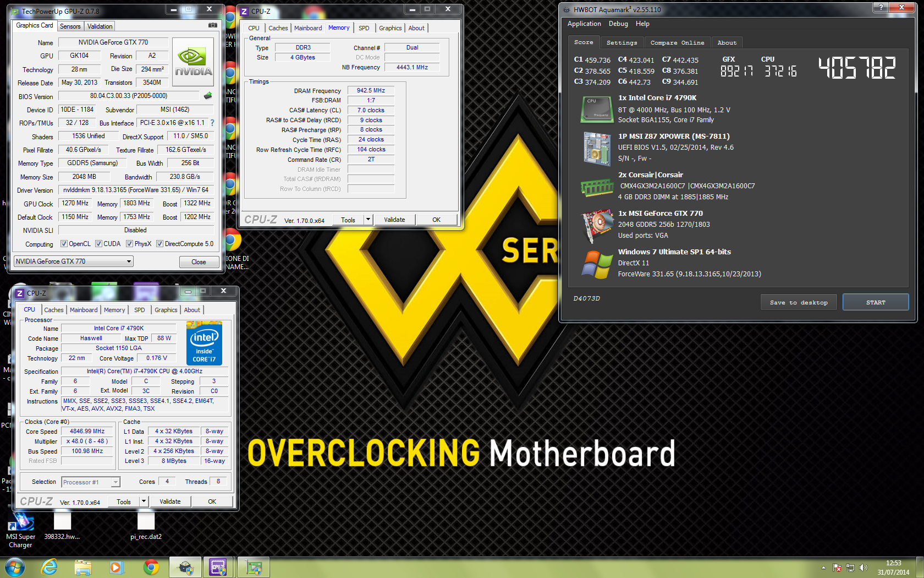Click the NVIDIA logo in GPU-Z
Viewport: 924px width, 578px height.
(193, 62)
